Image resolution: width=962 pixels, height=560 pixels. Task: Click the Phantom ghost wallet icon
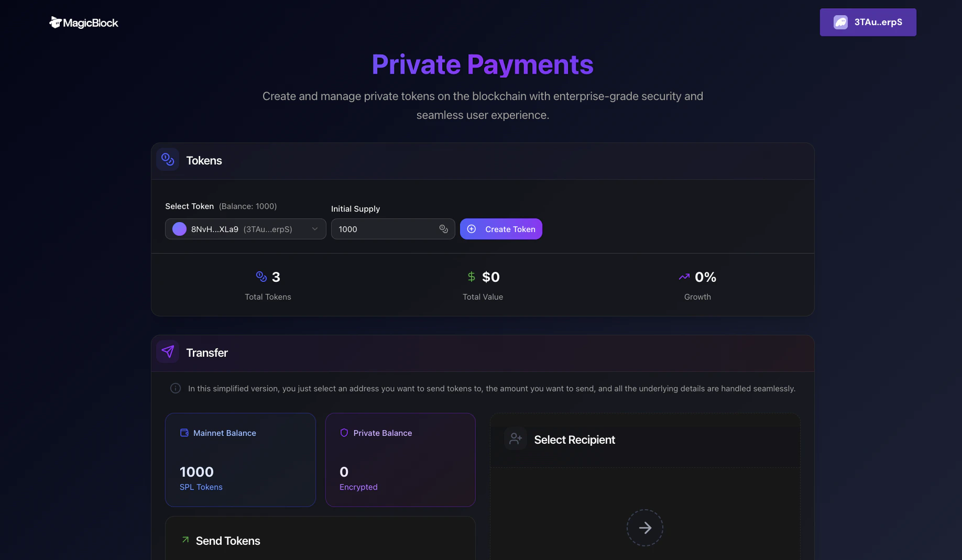click(x=840, y=22)
